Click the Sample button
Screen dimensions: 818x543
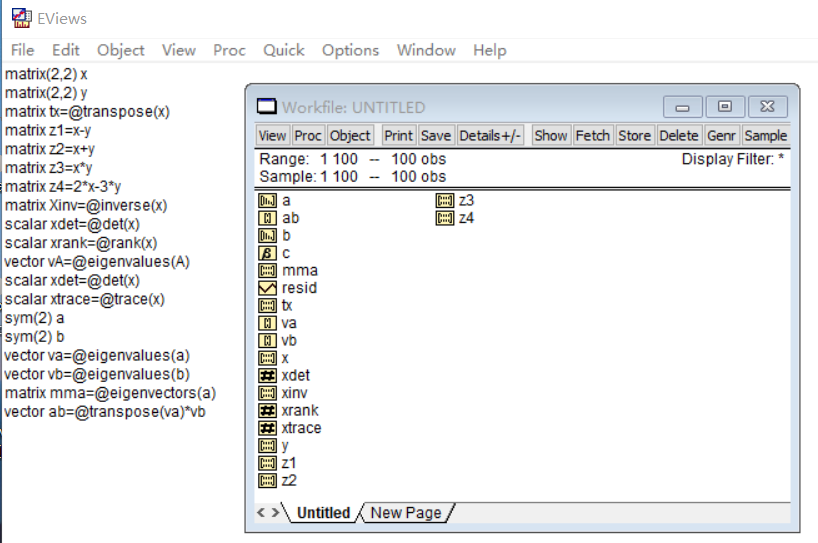[x=766, y=136]
